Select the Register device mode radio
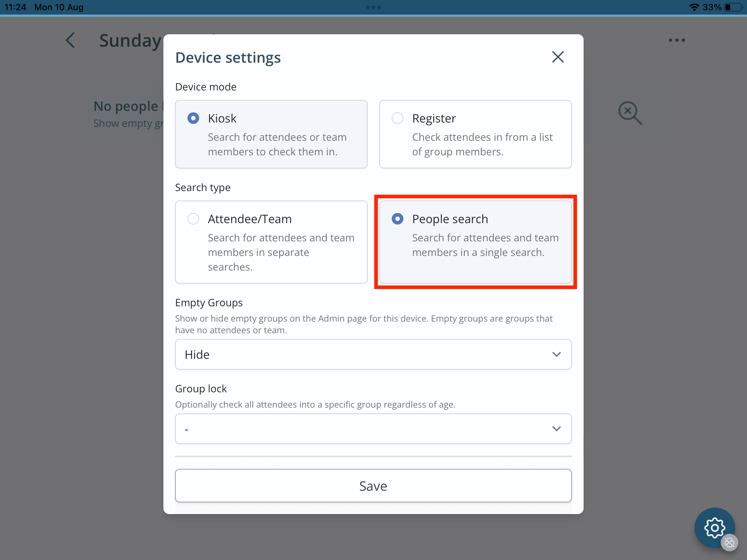 pyautogui.click(x=398, y=118)
